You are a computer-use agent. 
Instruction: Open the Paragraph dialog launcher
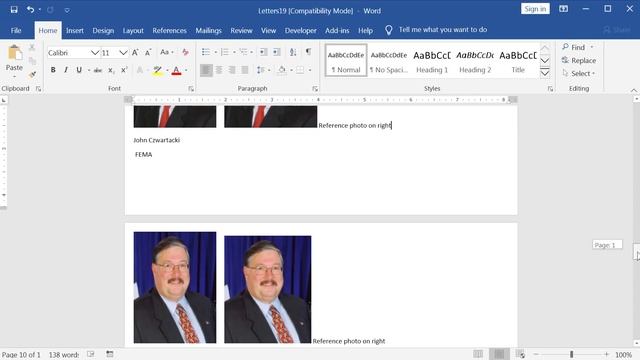[x=315, y=89]
